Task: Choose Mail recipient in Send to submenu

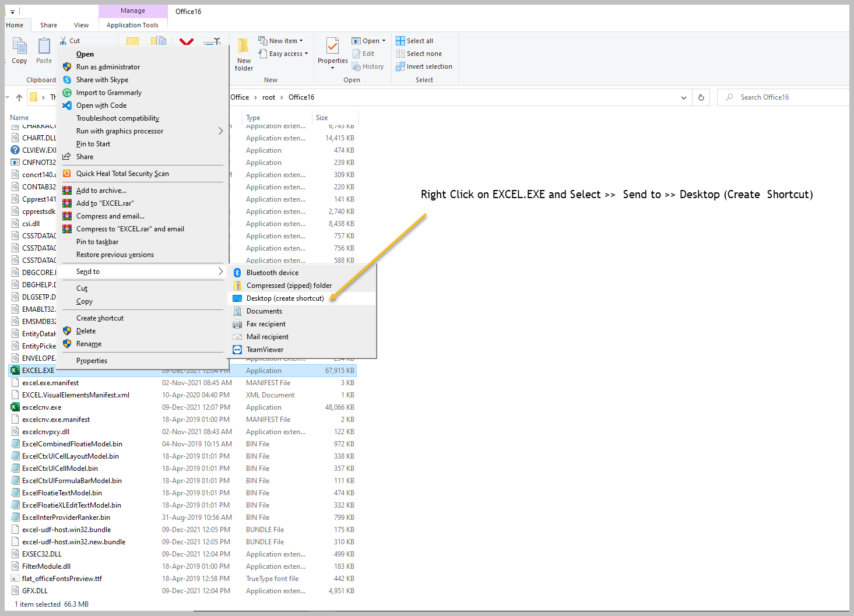Action: point(302,337)
